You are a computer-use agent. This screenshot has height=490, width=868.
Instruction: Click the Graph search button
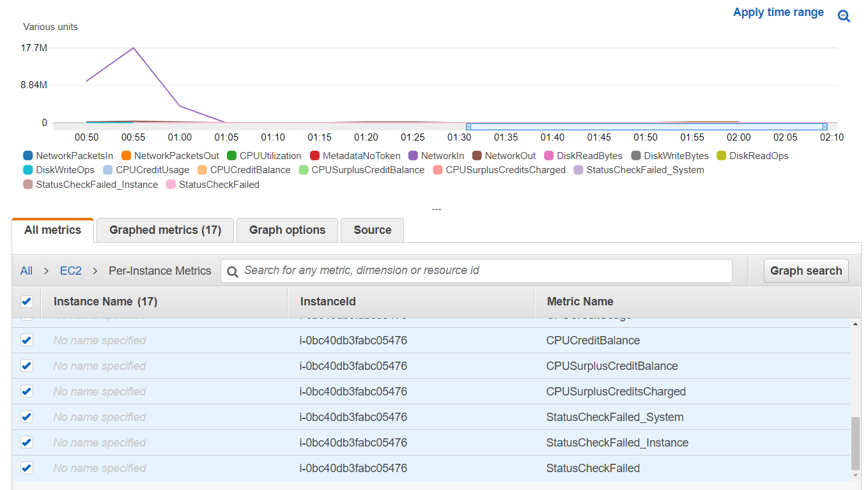(x=806, y=271)
